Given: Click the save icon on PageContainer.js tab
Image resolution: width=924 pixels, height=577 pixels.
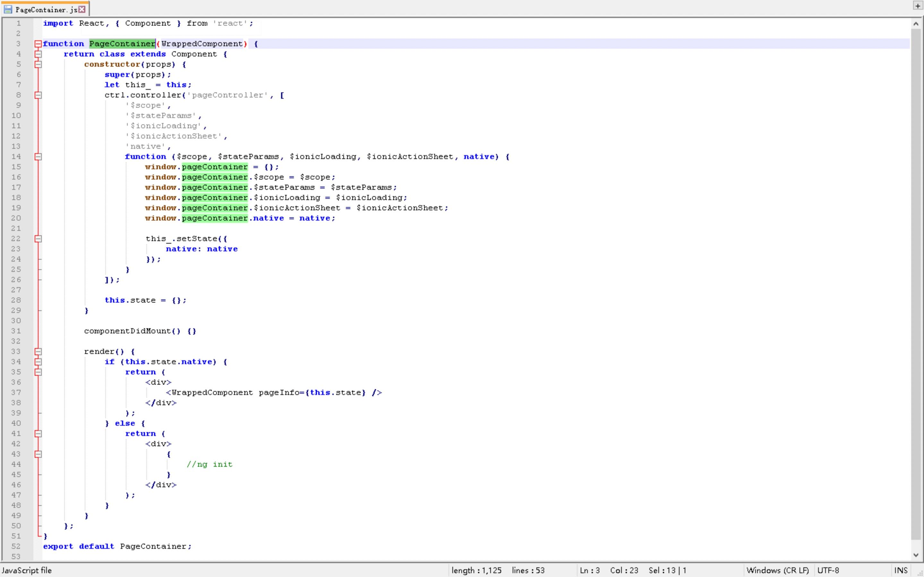Looking at the screenshot, I should (x=8, y=10).
